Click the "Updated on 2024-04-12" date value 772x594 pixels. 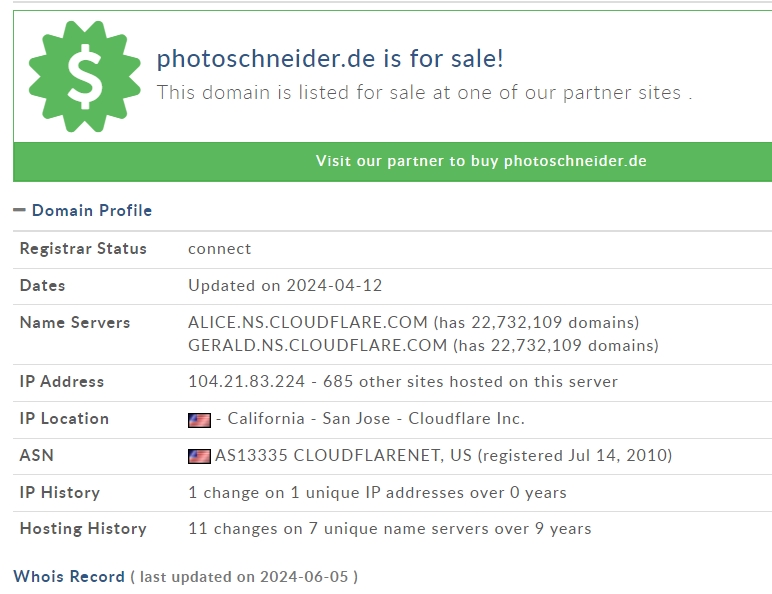pyautogui.click(x=285, y=285)
